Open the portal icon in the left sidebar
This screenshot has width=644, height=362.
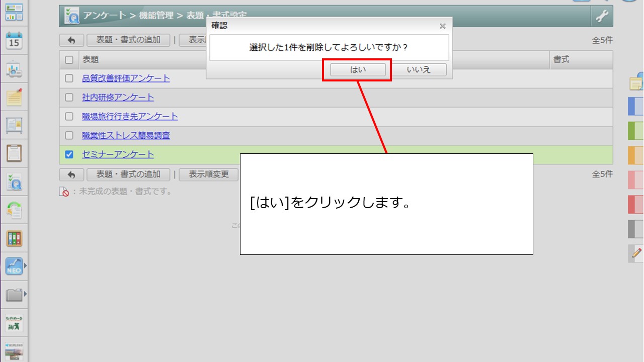14,12
